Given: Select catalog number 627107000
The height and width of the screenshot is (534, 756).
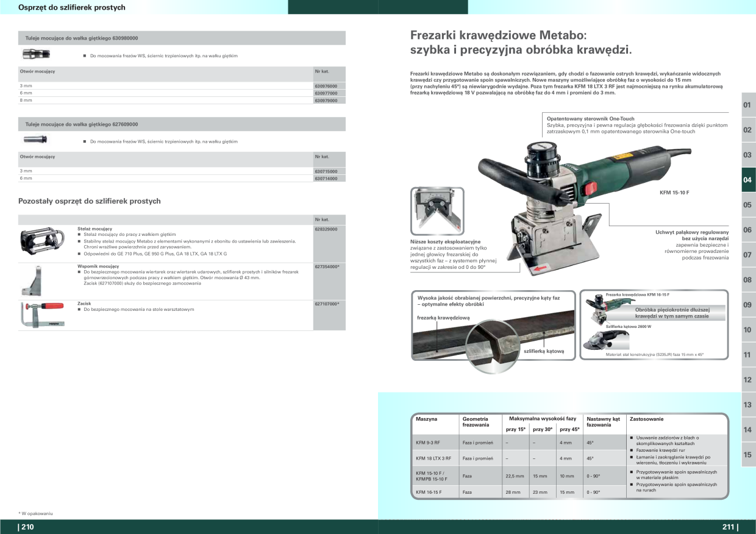Looking at the screenshot, I should (x=327, y=304).
